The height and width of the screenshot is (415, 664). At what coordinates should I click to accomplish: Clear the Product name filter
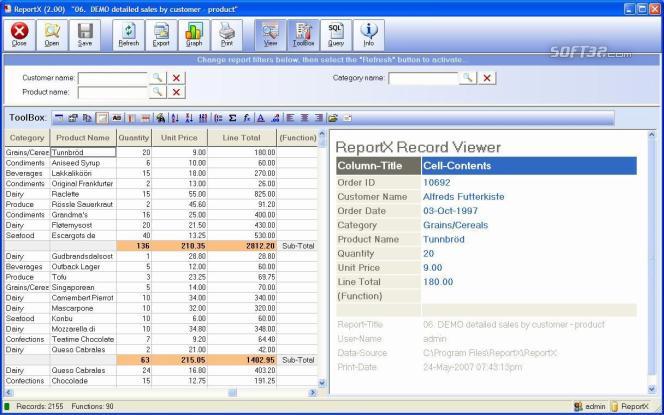point(176,92)
